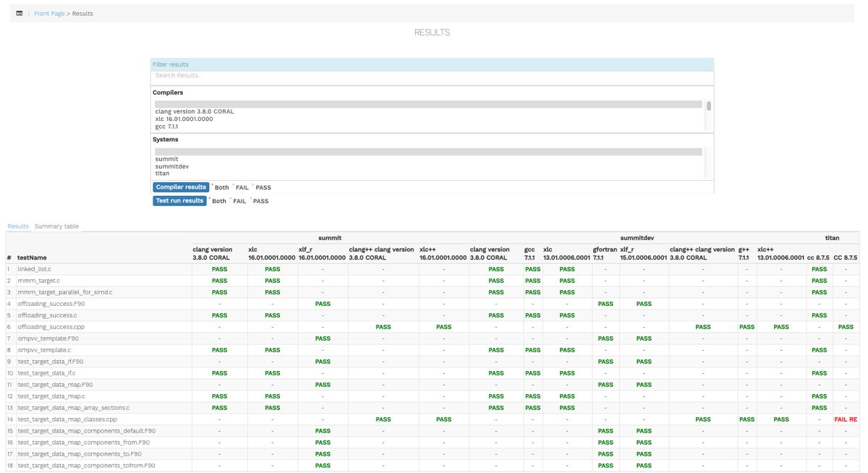The width and height of the screenshot is (868, 473).
Task: Click test_target_data_map_components_tofrom.F90 test name
Action: coord(86,466)
